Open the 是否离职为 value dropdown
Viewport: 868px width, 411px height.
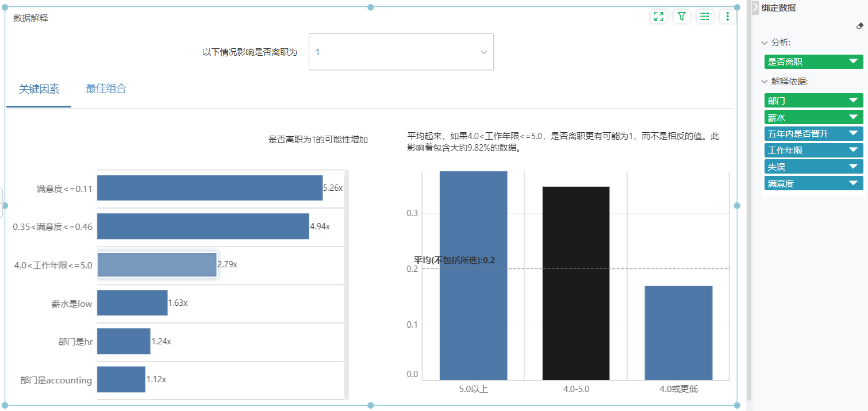coord(401,52)
